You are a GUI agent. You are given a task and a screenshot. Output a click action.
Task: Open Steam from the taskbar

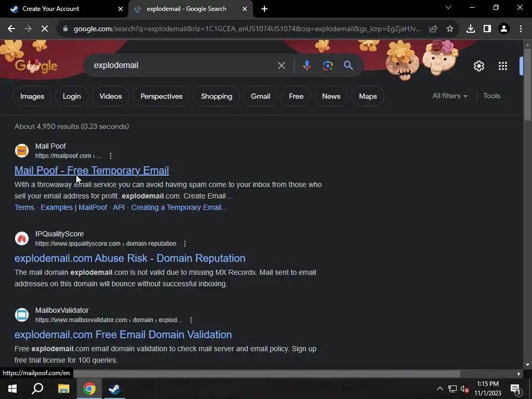pos(114,389)
